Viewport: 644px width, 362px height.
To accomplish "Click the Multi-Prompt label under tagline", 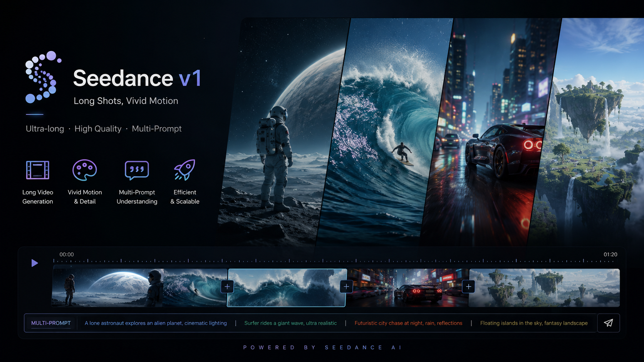I will (157, 128).
